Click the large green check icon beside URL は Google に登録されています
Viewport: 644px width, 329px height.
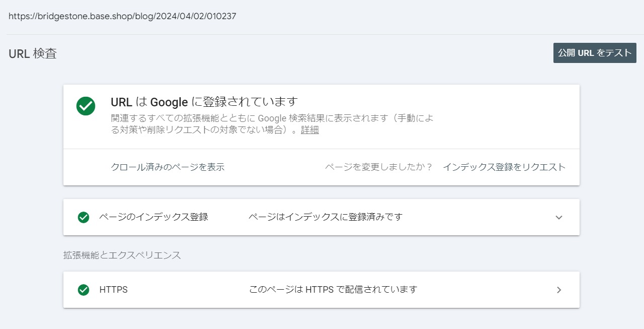(x=86, y=106)
